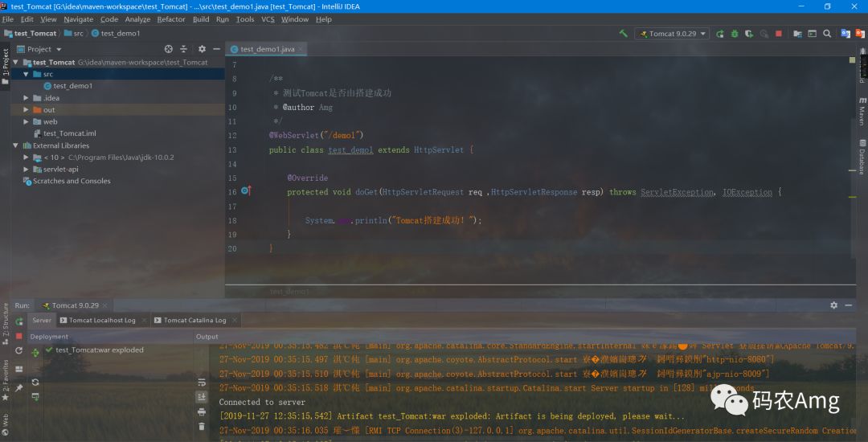The height and width of the screenshot is (442, 868).
Task: Open the Tools menu
Action: (244, 19)
